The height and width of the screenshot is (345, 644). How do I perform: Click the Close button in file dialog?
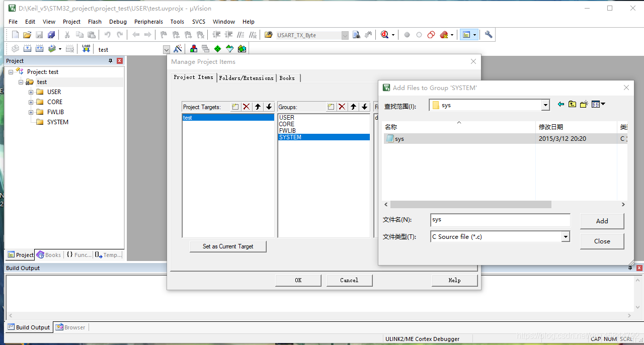(x=602, y=241)
